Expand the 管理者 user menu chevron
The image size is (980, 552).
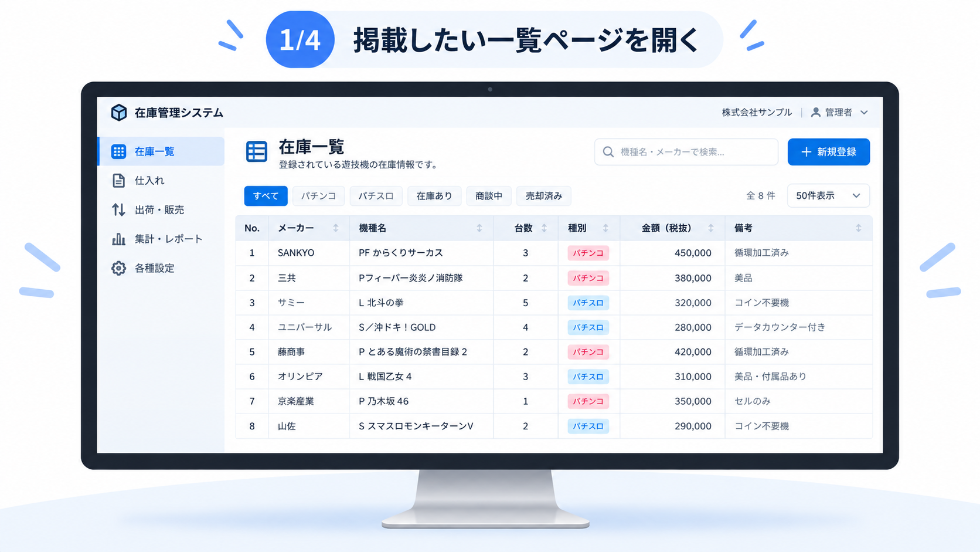pos(864,113)
